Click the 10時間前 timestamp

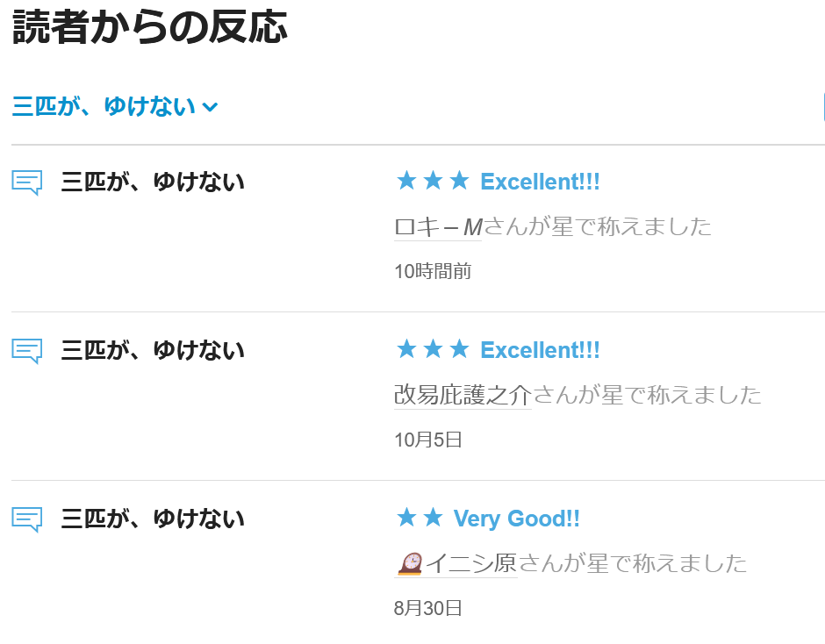(433, 272)
